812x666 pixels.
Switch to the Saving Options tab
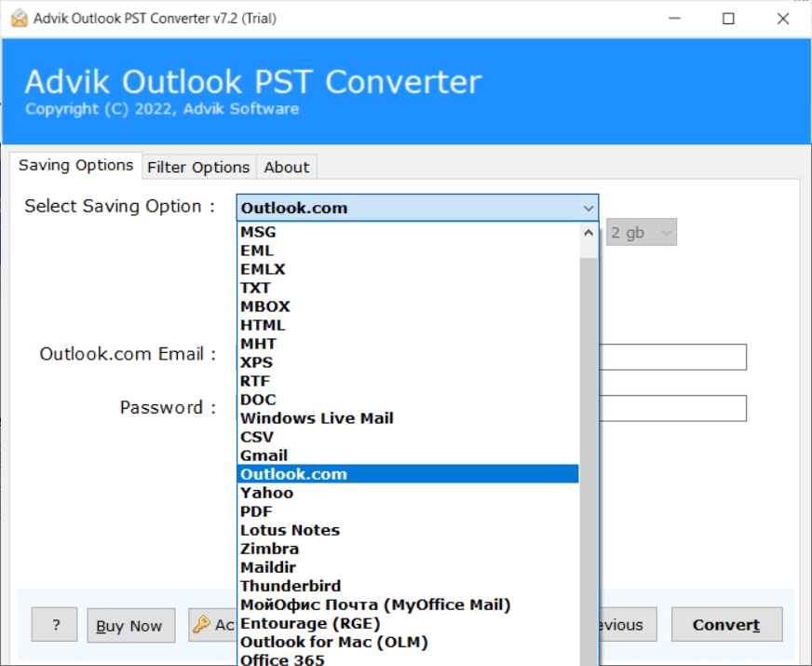click(75, 166)
